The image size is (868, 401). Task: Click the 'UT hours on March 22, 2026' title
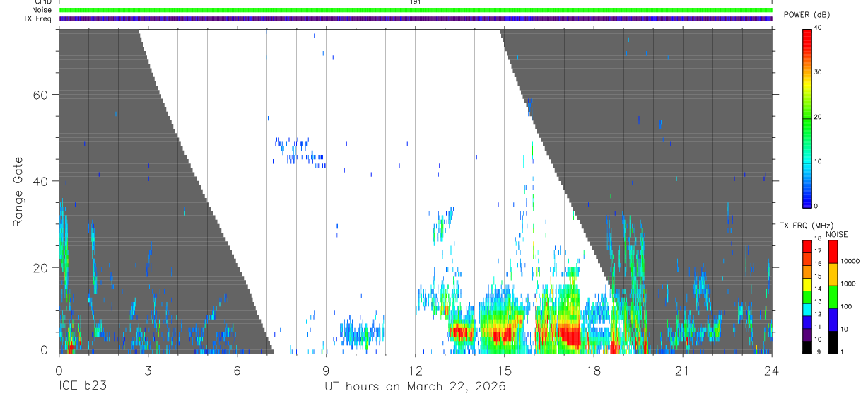[415, 387]
